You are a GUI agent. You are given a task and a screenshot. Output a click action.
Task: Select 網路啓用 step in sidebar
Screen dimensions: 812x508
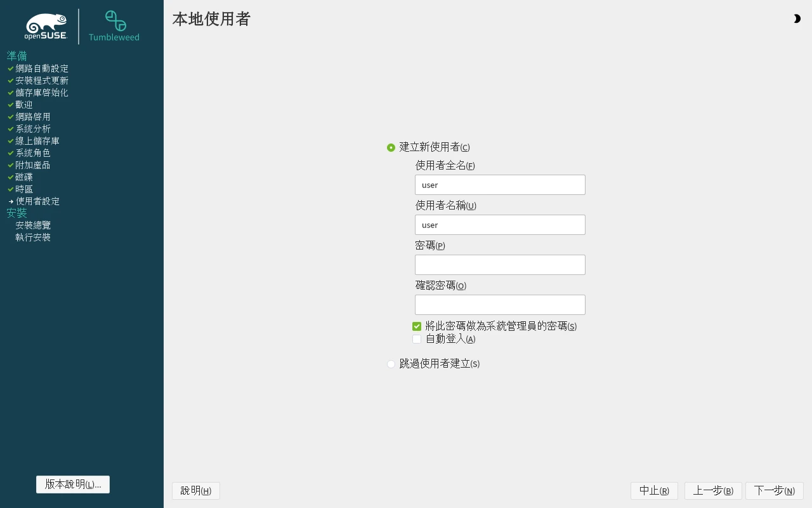[x=33, y=117]
